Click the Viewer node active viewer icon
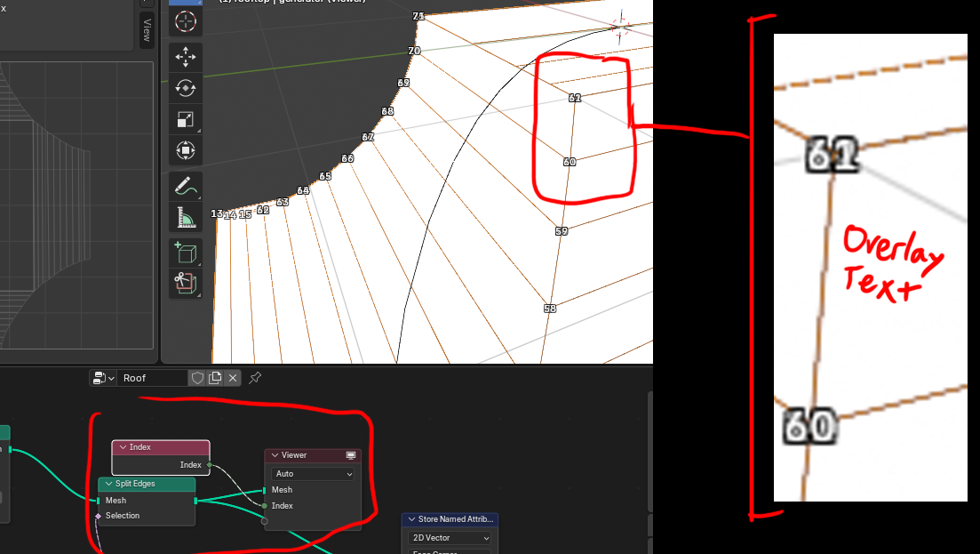The width and height of the screenshot is (980, 554). [351, 455]
